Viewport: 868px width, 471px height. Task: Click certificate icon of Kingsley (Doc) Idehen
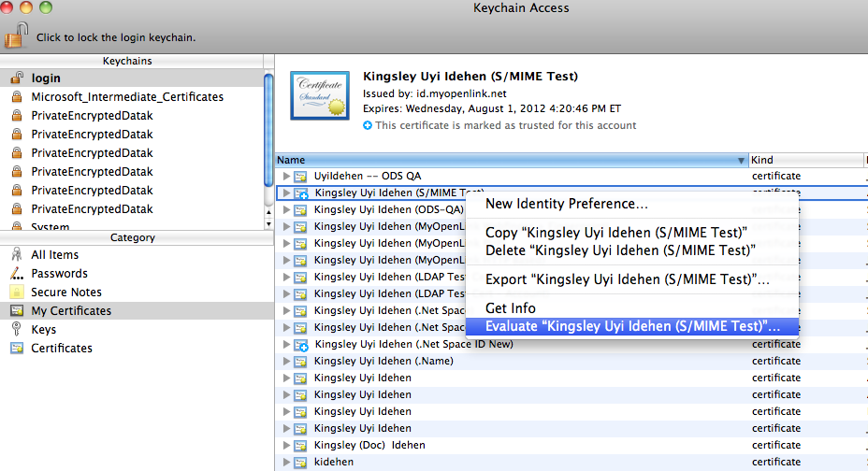point(300,446)
